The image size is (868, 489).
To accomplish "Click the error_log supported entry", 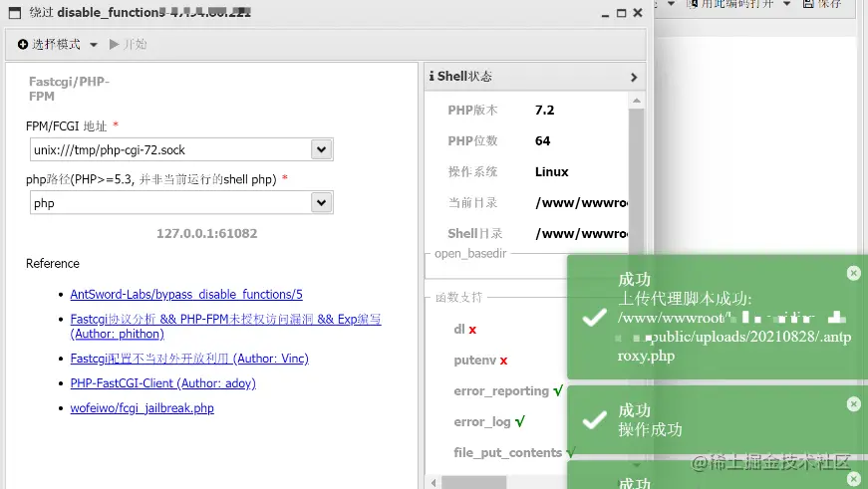I will (488, 422).
